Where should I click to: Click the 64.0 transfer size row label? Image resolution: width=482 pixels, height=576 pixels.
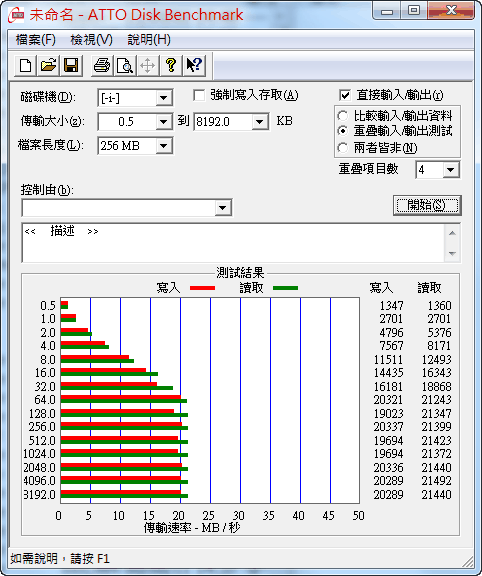coord(45,400)
